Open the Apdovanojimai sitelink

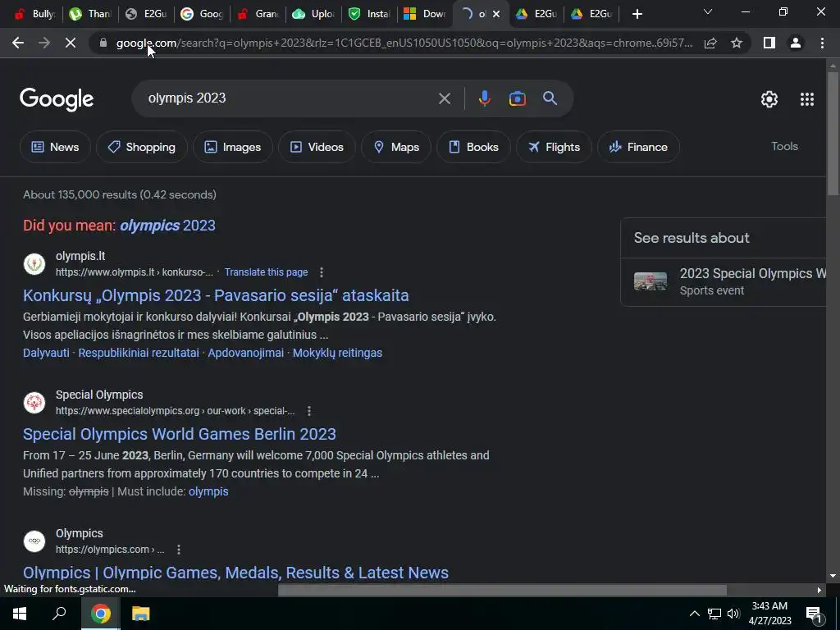[x=246, y=353]
